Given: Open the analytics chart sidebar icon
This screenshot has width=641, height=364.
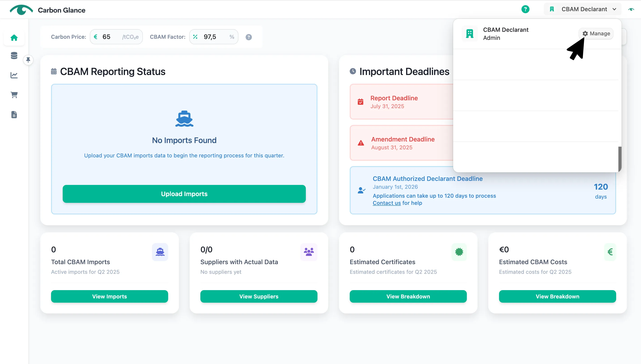Looking at the screenshot, I should [x=14, y=75].
